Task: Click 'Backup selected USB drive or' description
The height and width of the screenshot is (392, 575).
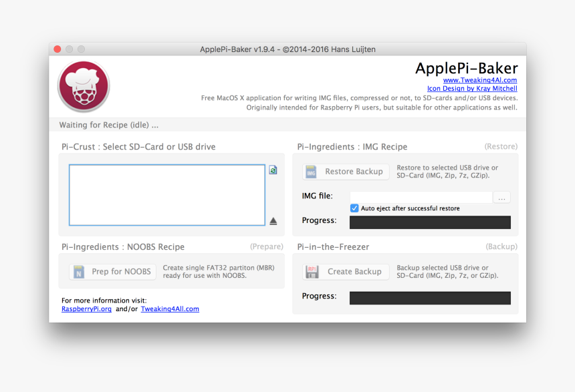Action: coord(443,267)
